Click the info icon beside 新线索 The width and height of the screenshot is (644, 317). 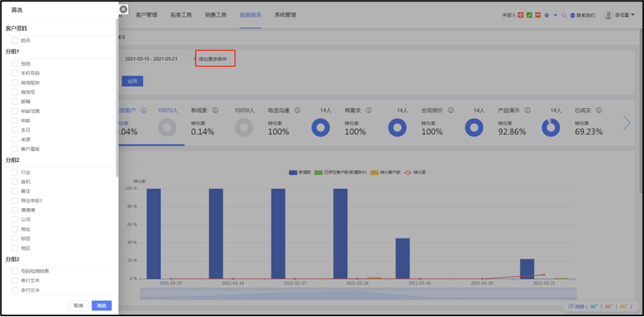tap(215, 111)
